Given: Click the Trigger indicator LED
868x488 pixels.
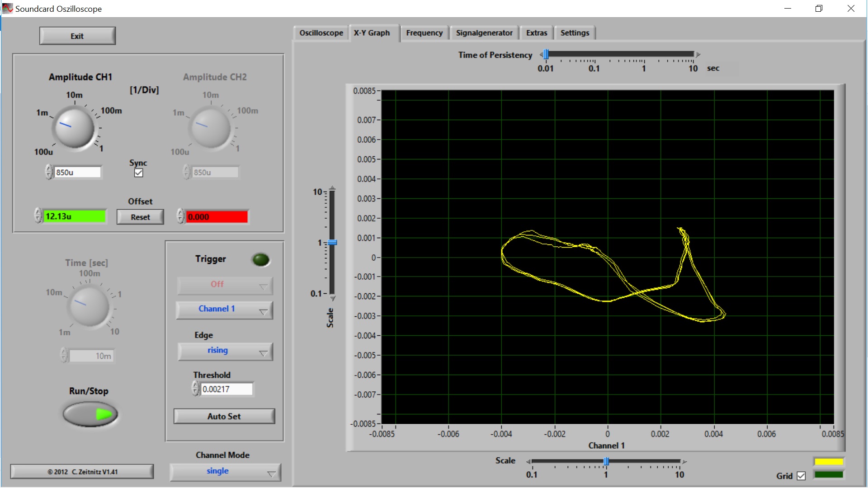Looking at the screenshot, I should click(x=260, y=259).
